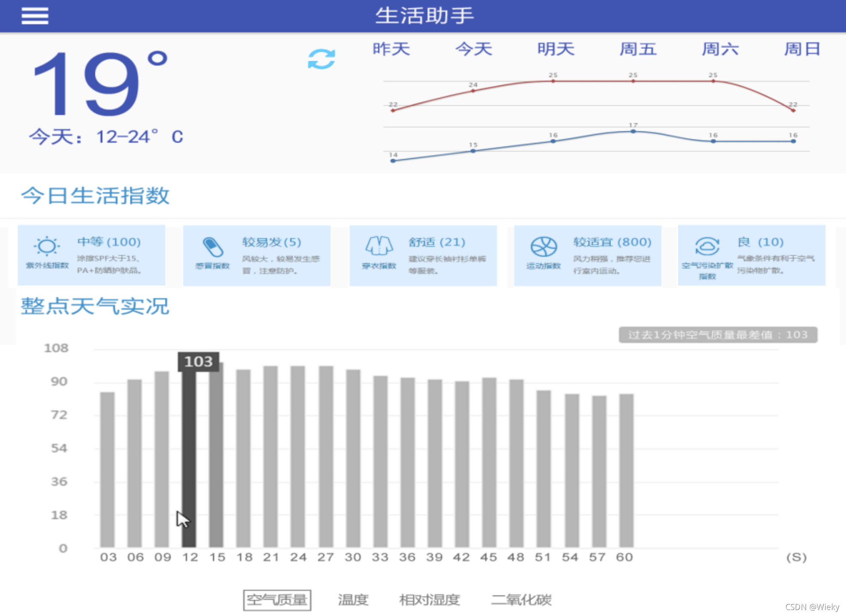Select the 昨天 day label

(391, 49)
